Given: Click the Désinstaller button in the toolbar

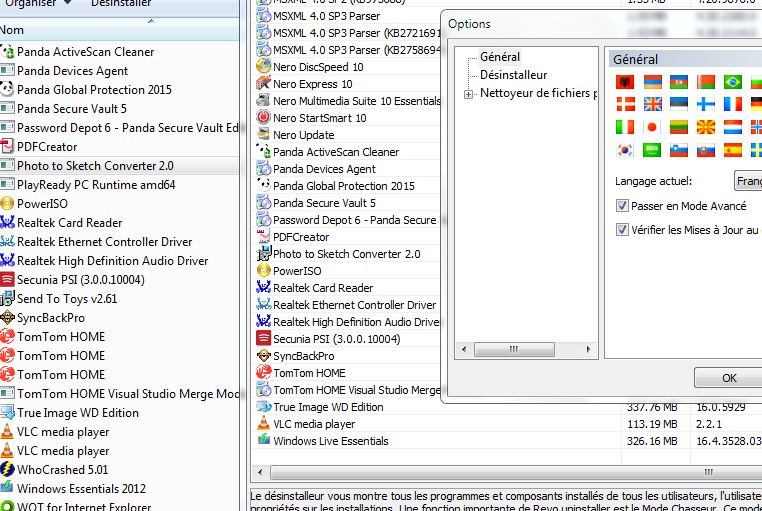Looking at the screenshot, I should coord(121,3).
